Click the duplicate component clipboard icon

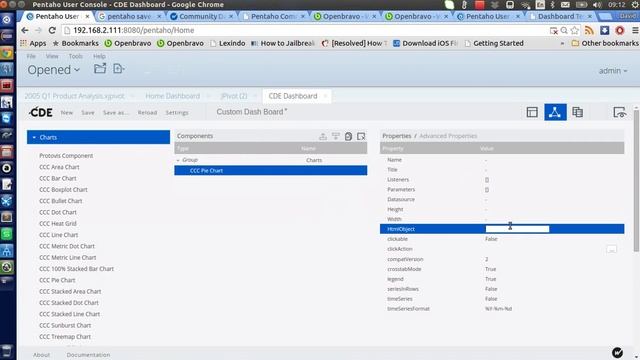point(348,136)
